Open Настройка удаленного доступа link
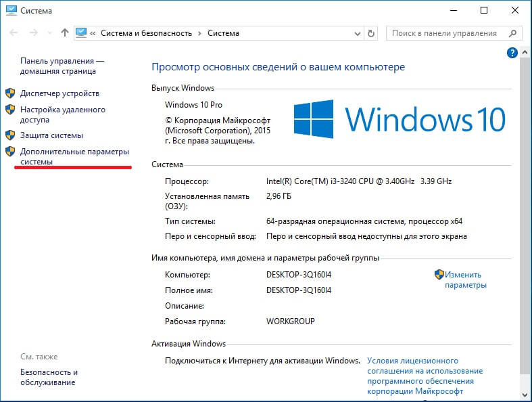Screen dimensions: 532x402 [63, 114]
